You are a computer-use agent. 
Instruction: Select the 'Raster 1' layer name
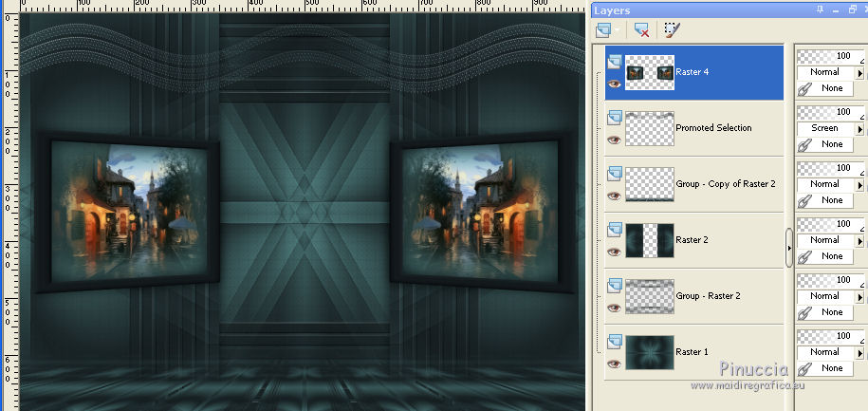[x=692, y=352]
